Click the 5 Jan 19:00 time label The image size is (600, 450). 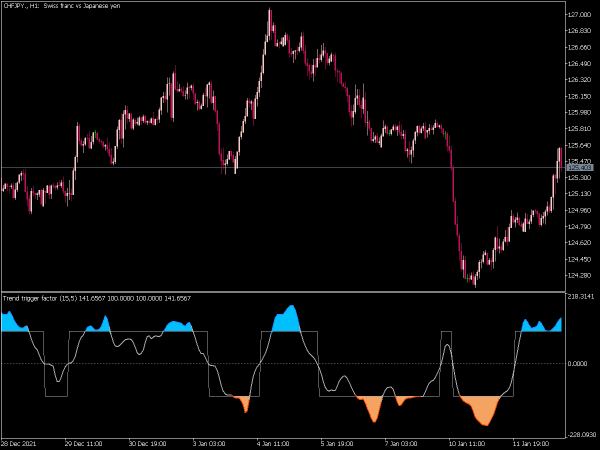click(x=338, y=443)
